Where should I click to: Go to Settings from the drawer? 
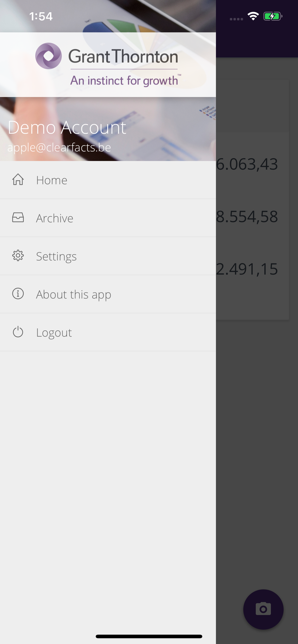(56, 257)
